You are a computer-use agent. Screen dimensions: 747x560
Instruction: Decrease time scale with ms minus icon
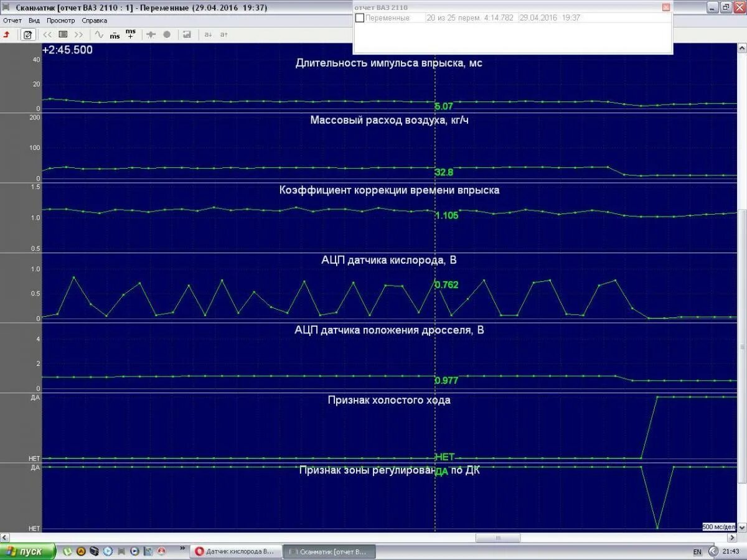[x=115, y=35]
